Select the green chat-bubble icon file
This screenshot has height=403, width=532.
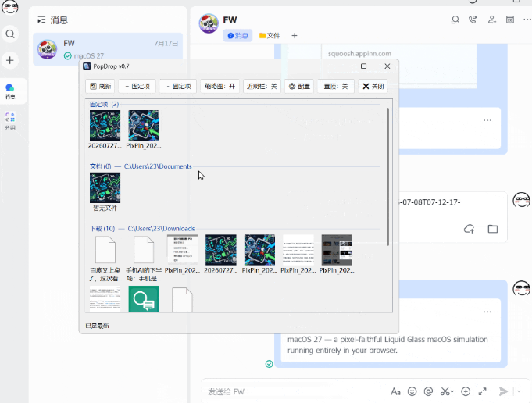click(x=144, y=298)
